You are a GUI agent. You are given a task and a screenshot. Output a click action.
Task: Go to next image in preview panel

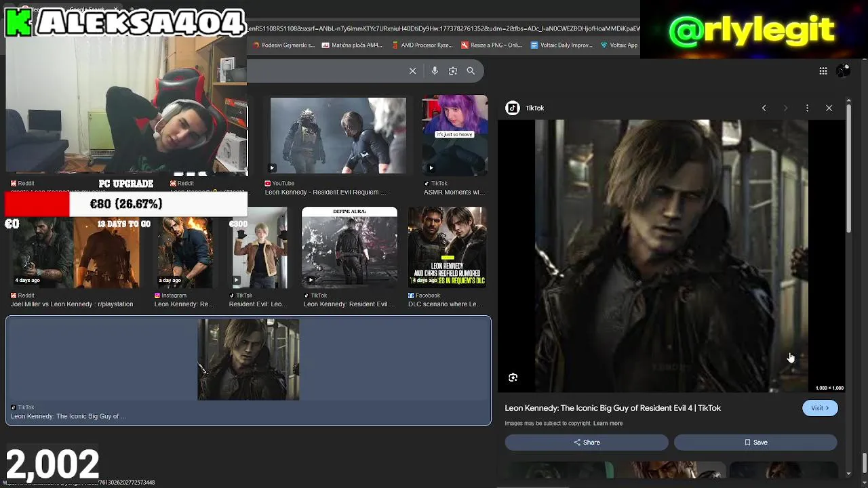point(785,108)
